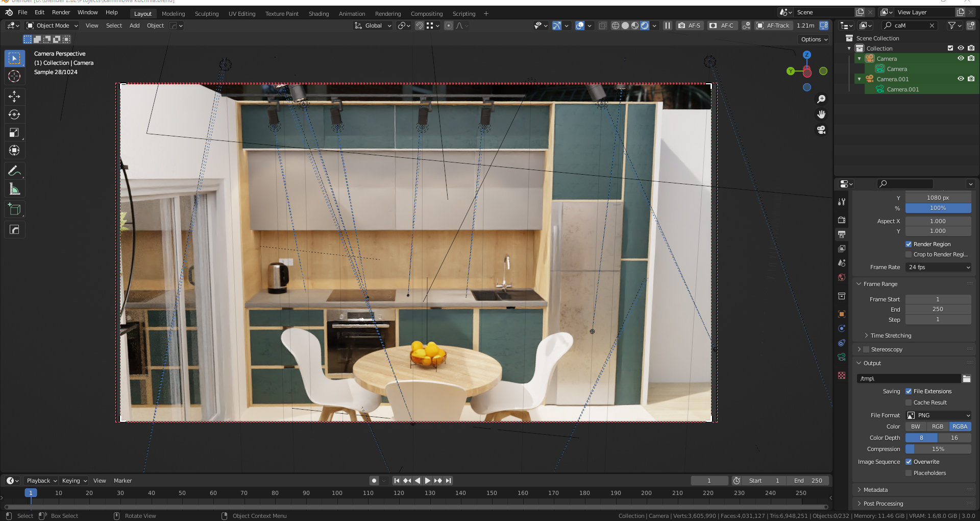The image size is (980, 521).
Task: Click the Play animation button
Action: click(x=428, y=481)
